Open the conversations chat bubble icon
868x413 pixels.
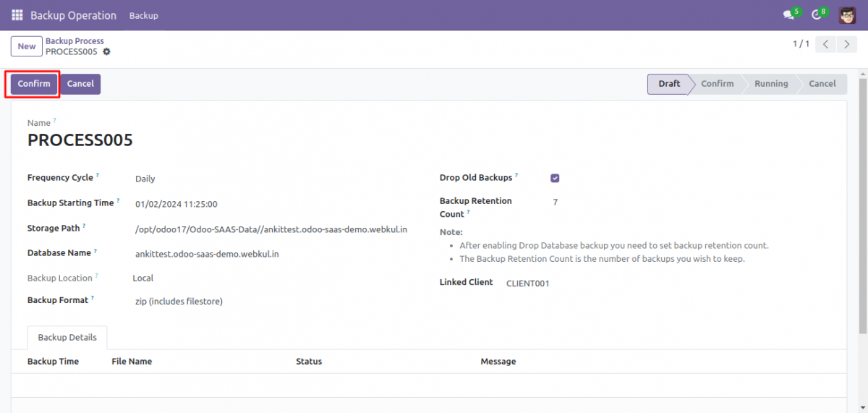coord(790,14)
